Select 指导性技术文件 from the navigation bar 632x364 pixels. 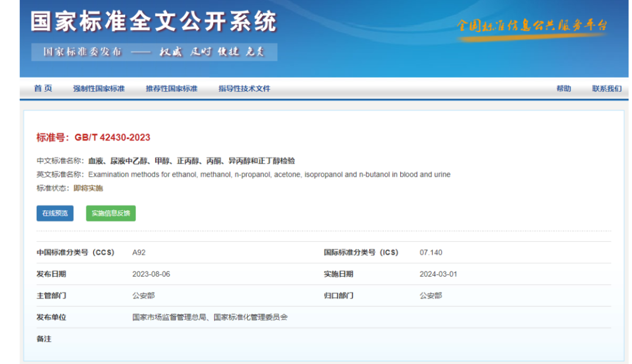tap(243, 88)
